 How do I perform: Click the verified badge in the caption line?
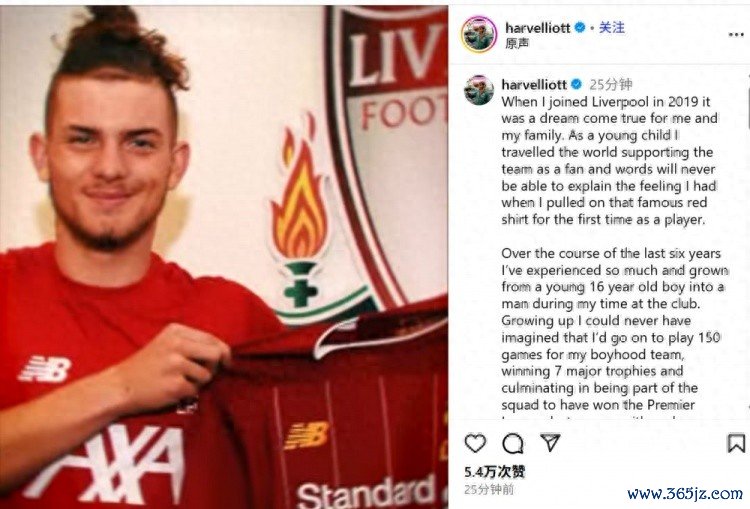[576, 85]
